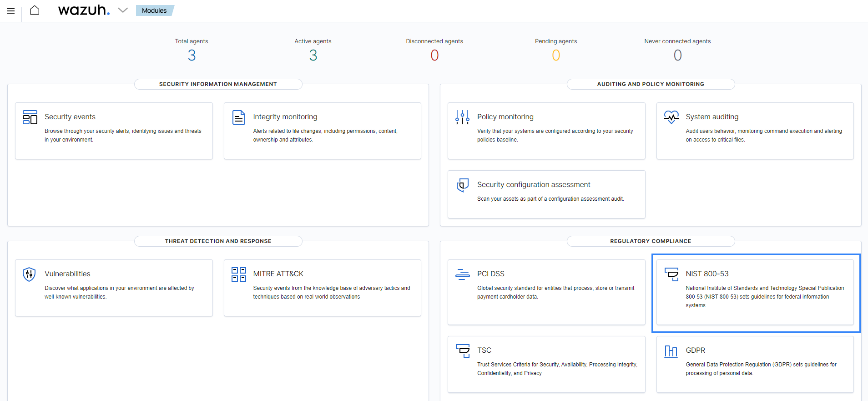
Task: Click the Security configuration assessment description
Action: (550, 199)
